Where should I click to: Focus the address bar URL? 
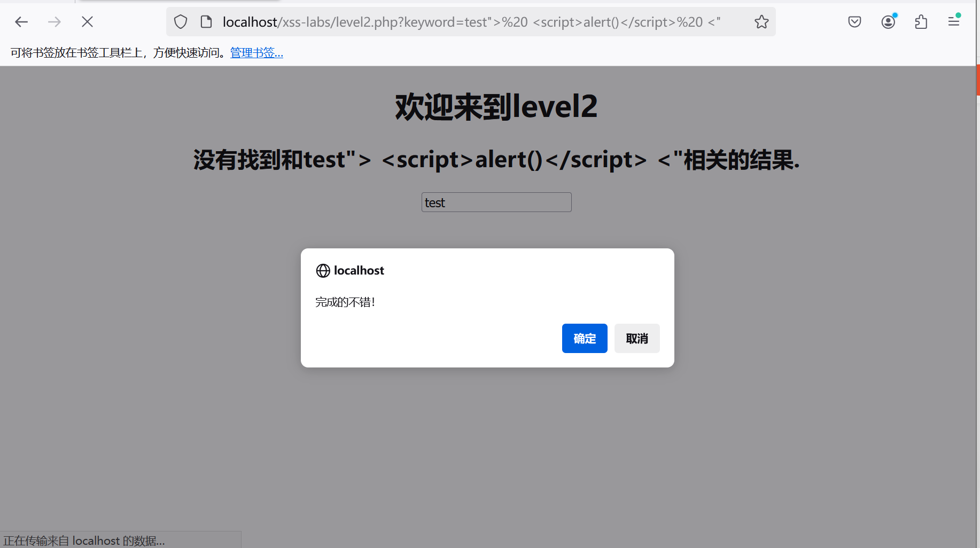471,22
